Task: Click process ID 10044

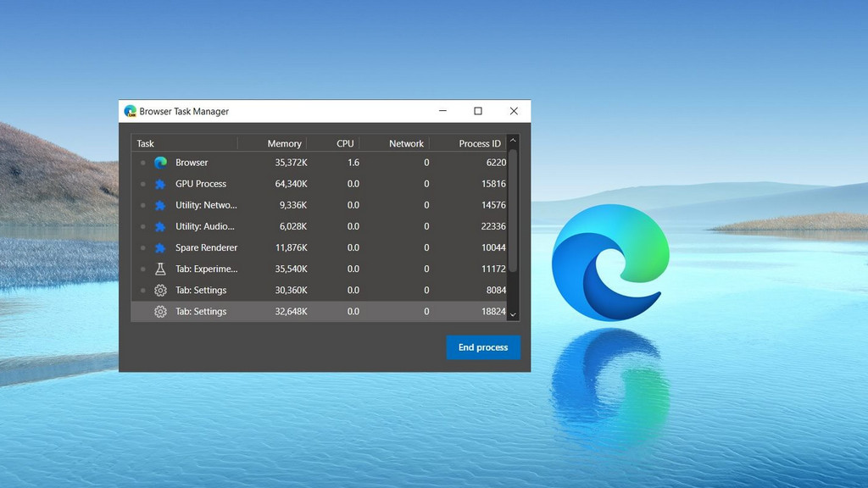Action: point(494,248)
